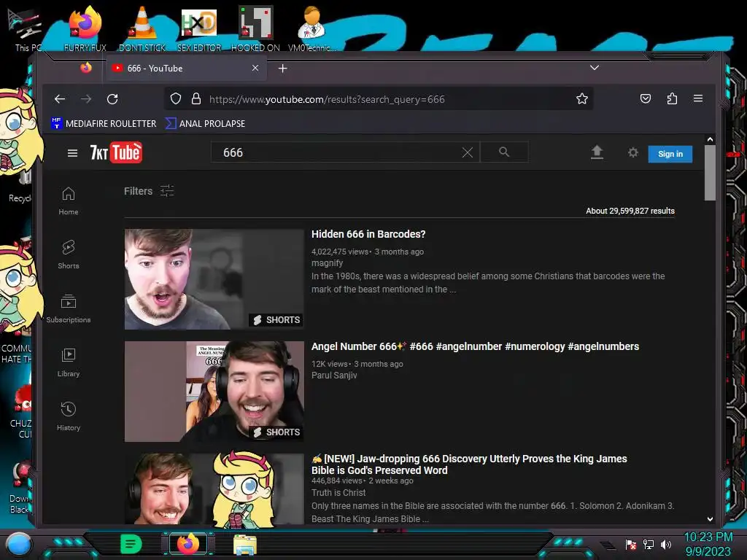Open the Firefox extensions puzzle icon
Screen dimensions: 747x560
(672, 98)
